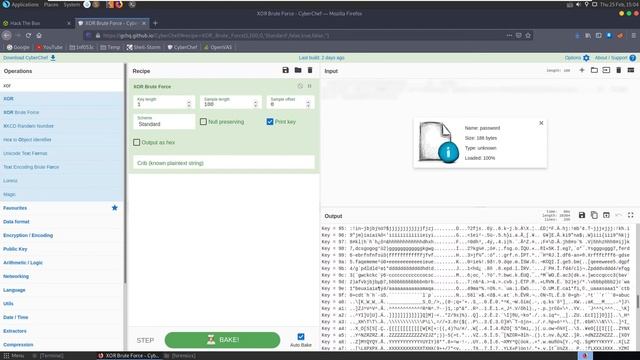The image size is (640, 360).
Task: Save output to file
Action: pyautogui.click(x=582, y=215)
